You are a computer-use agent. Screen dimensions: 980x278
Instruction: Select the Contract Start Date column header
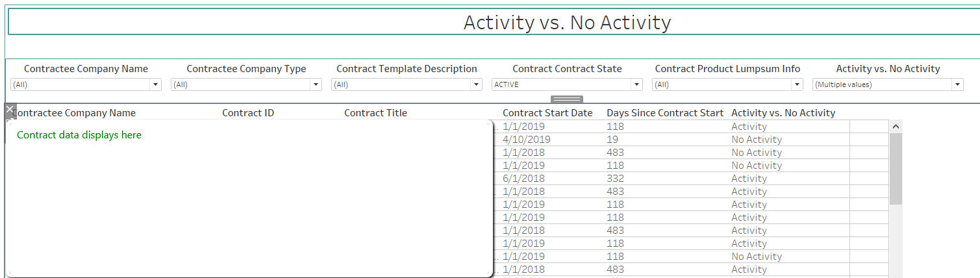pyautogui.click(x=547, y=113)
